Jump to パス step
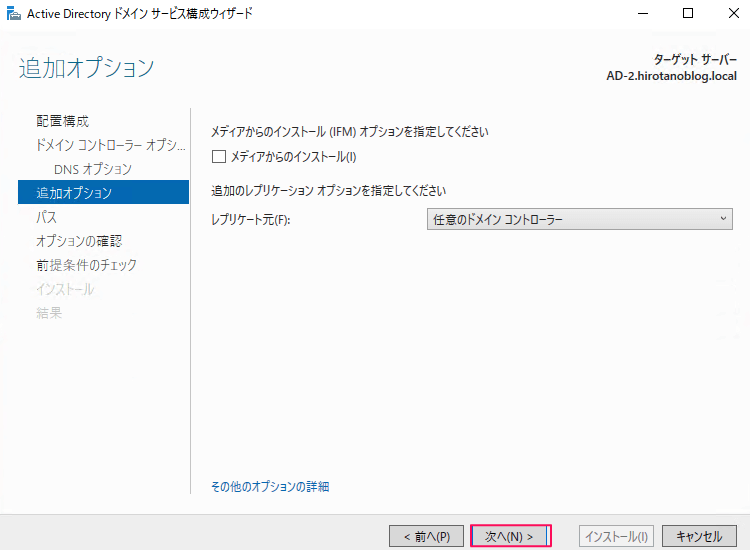The height and width of the screenshot is (550, 750). (x=46, y=217)
